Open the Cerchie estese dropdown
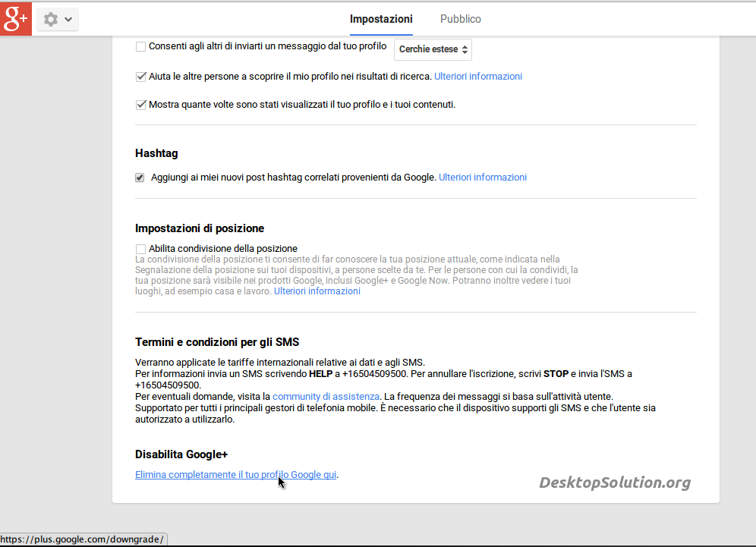 [433, 49]
